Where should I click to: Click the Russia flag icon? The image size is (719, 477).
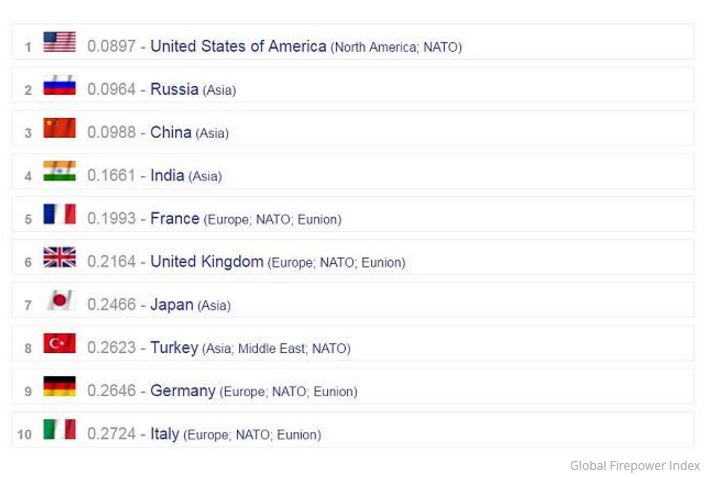(60, 85)
